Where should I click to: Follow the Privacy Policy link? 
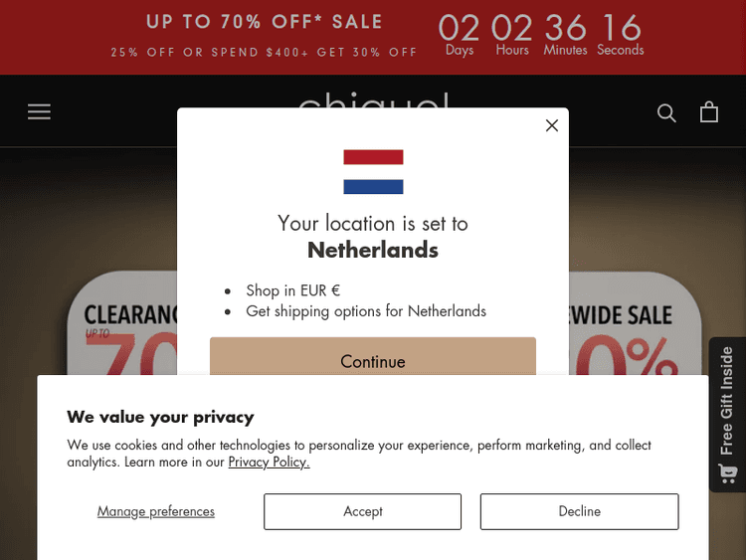tap(269, 462)
